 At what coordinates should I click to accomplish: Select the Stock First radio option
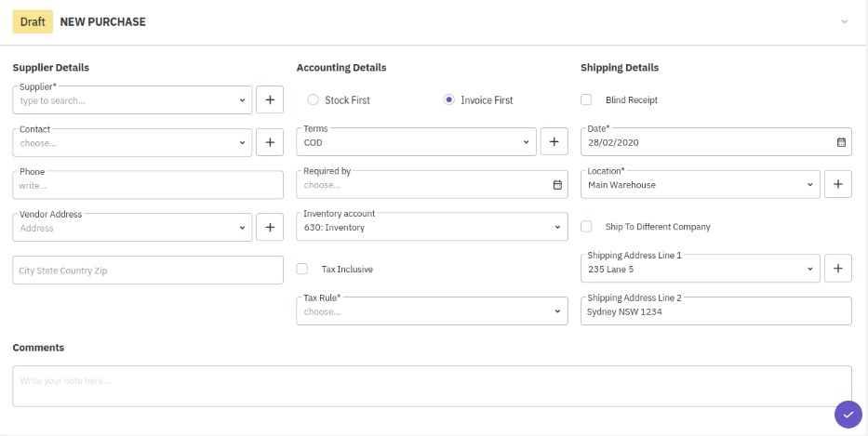coord(313,100)
